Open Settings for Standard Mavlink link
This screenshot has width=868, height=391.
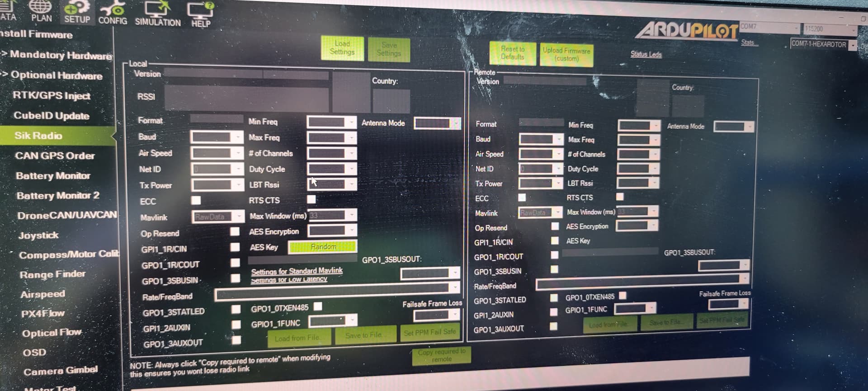(x=297, y=271)
